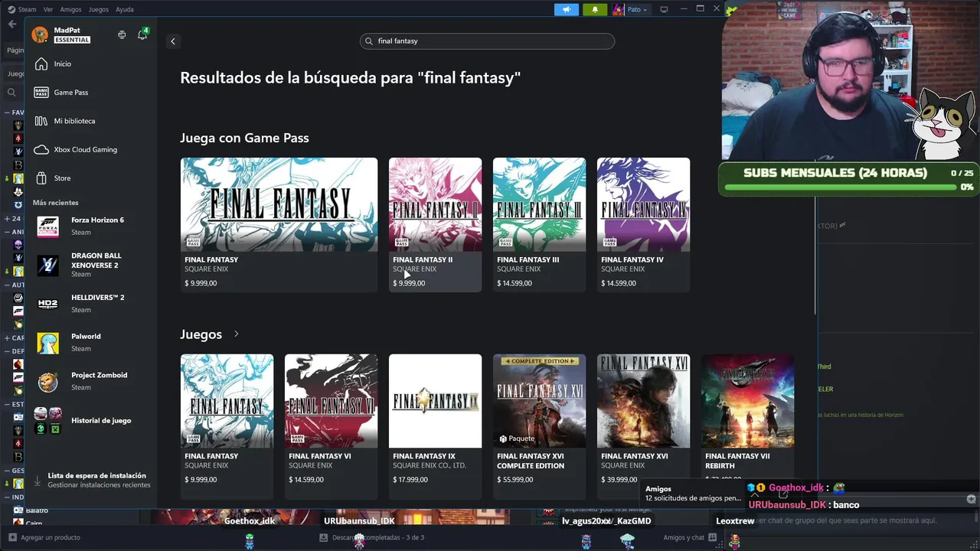Click the $ 55.999,00 price text
This screenshot has height=551, width=980.
click(x=514, y=480)
